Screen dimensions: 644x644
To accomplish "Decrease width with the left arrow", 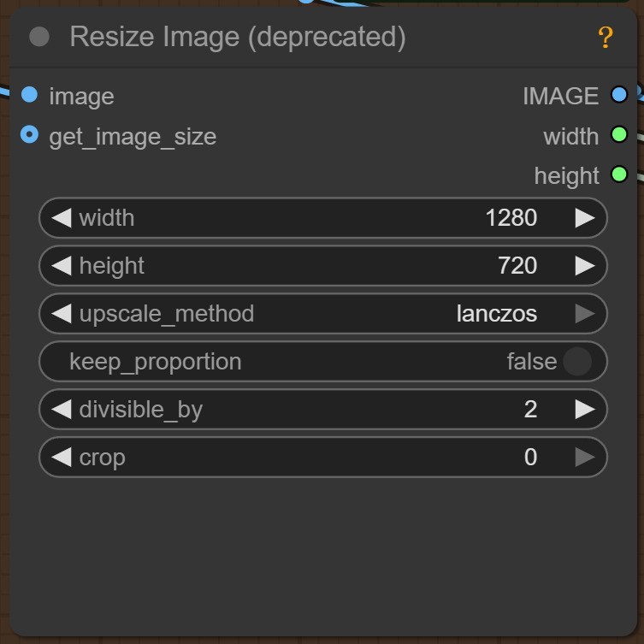I will pos(61,218).
